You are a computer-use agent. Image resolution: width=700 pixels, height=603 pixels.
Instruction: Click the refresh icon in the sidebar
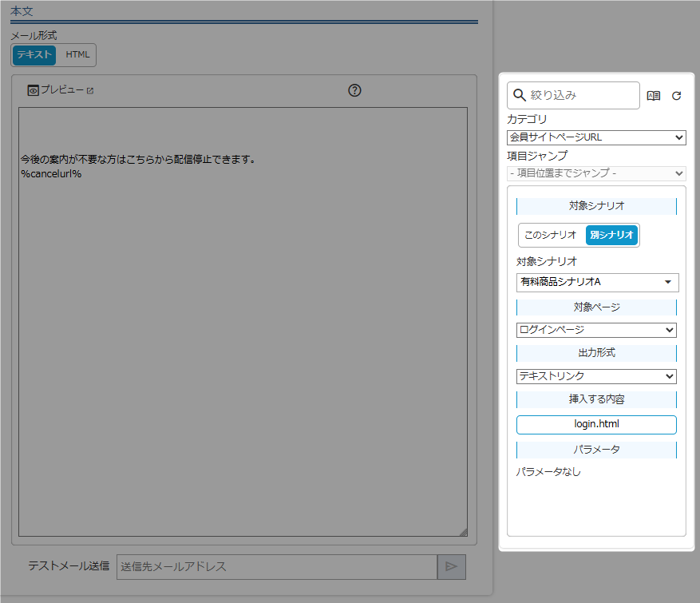[676, 95]
